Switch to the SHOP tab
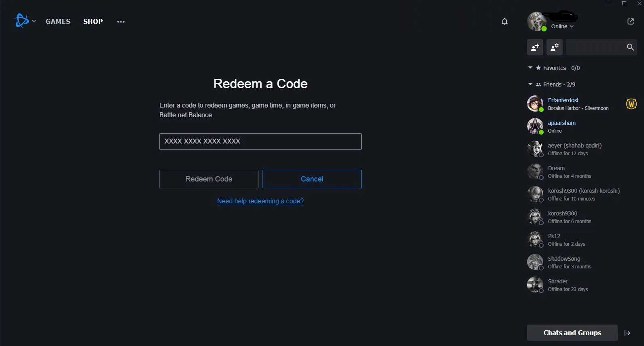The height and width of the screenshot is (346, 644). pyautogui.click(x=93, y=21)
